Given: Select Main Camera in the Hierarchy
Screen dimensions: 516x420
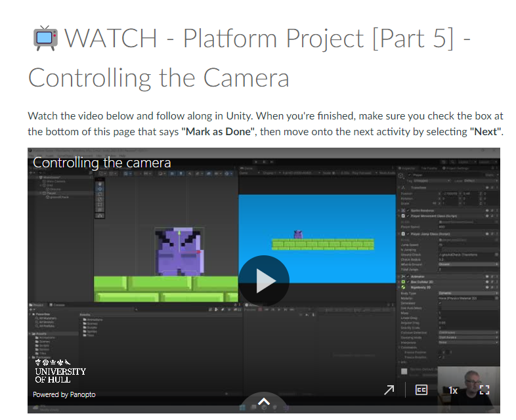Looking at the screenshot, I should pyautogui.click(x=57, y=180).
